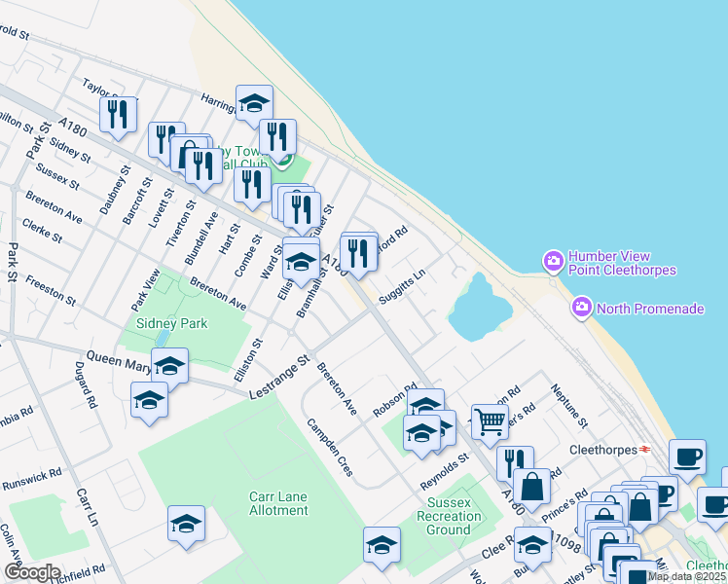Select the shopping cart supermarket marker
728x584 pixels.
pyautogui.click(x=490, y=422)
